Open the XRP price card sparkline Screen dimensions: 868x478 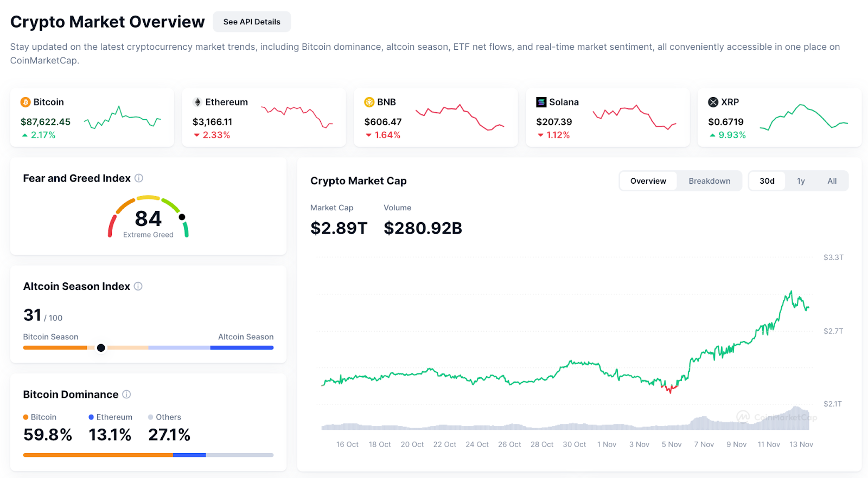tap(804, 117)
